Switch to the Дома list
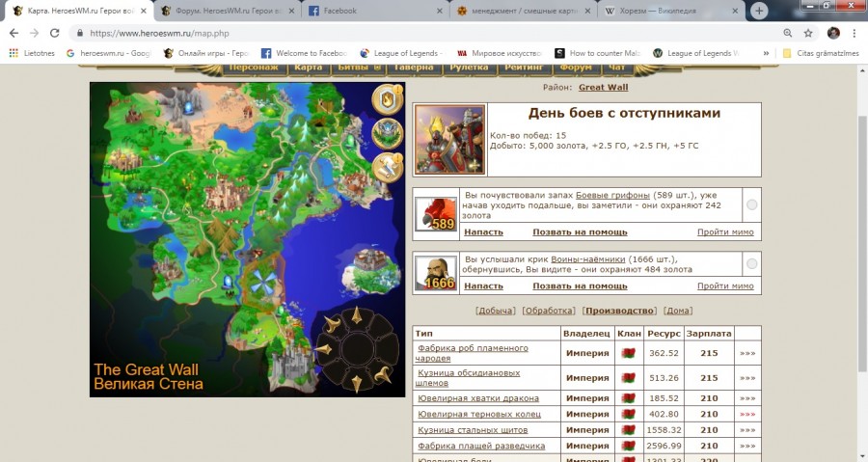The image size is (868, 462). [678, 311]
